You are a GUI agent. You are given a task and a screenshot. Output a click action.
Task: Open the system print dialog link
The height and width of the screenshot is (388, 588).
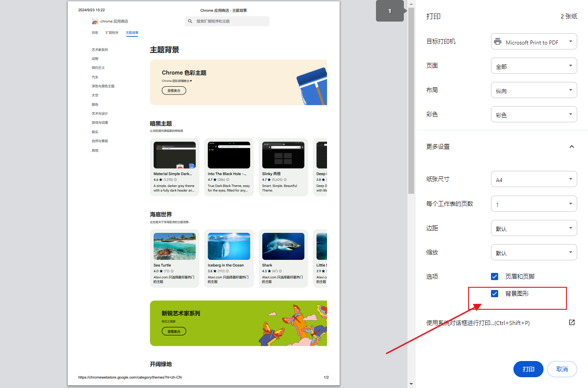[478, 323]
